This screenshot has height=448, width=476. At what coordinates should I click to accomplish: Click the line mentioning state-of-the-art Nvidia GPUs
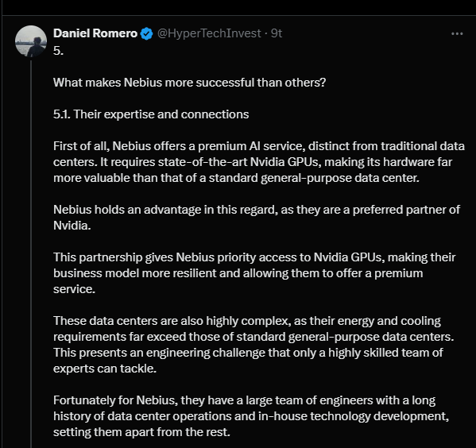(x=253, y=162)
